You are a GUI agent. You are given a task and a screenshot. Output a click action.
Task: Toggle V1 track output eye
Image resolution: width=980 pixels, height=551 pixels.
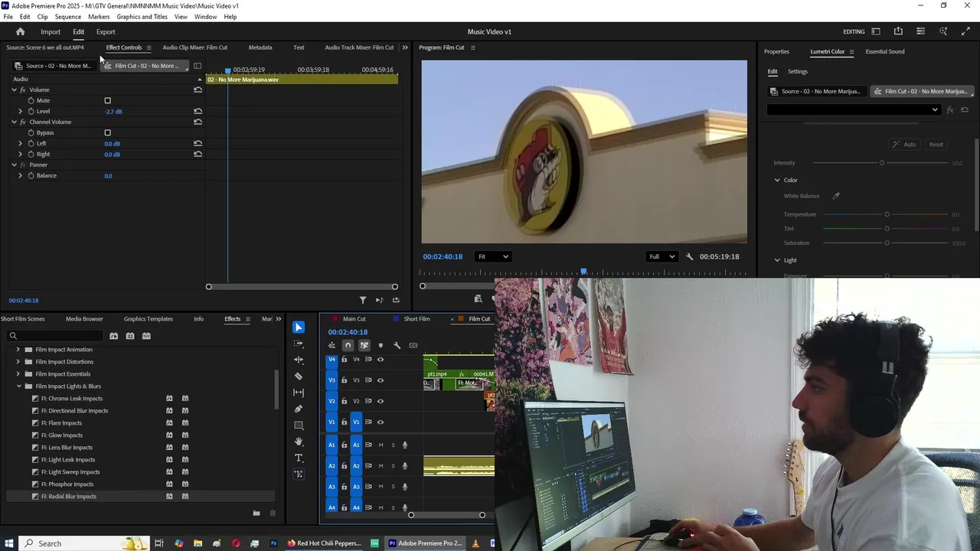pos(380,422)
